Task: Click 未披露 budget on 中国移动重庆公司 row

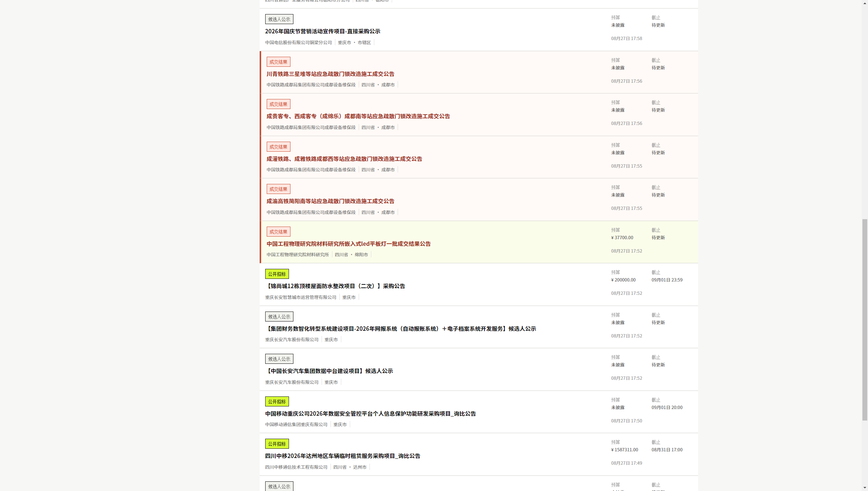Action: (618, 408)
